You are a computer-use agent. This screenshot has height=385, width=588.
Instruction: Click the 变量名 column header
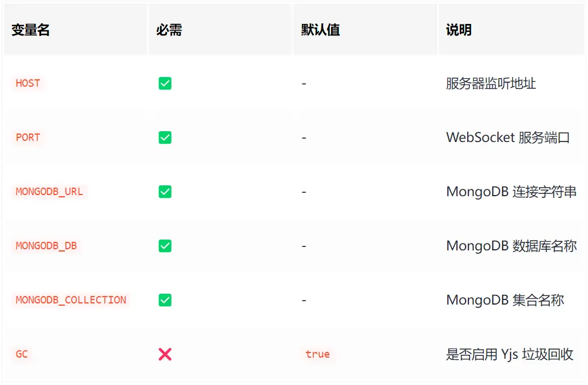click(x=31, y=30)
